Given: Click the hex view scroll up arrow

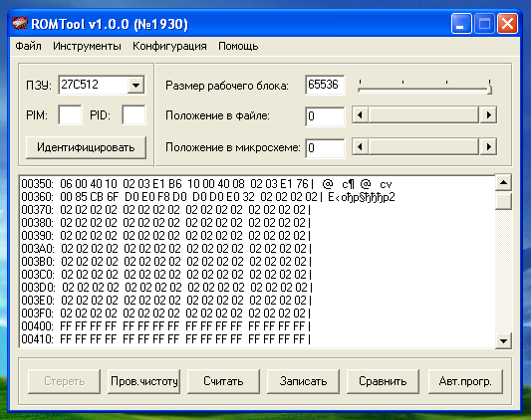Looking at the screenshot, I should coord(503,183).
